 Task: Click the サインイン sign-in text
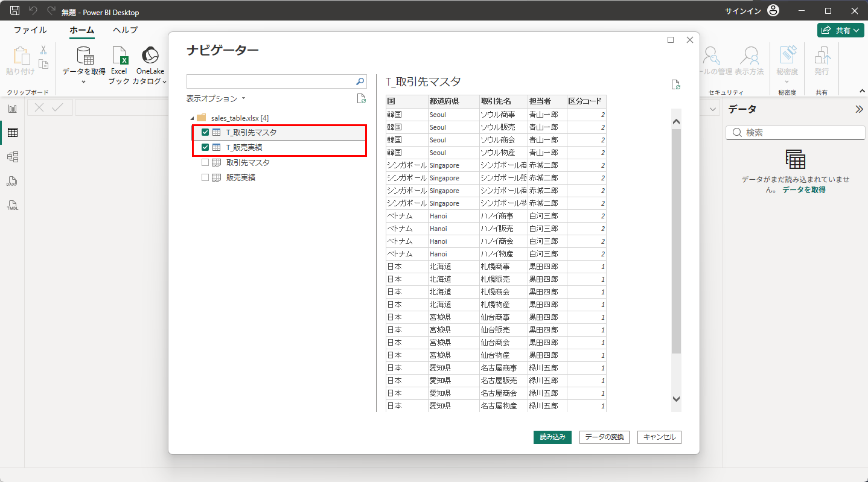(x=743, y=11)
